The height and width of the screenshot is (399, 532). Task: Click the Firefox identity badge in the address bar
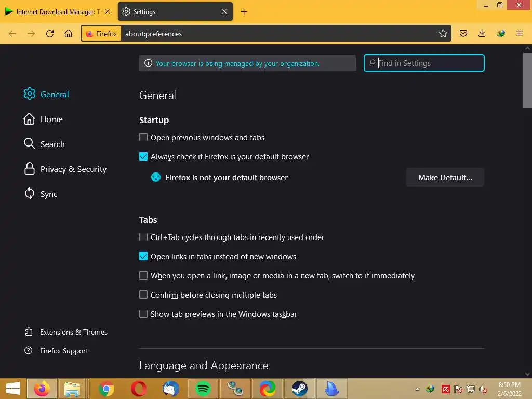101,34
